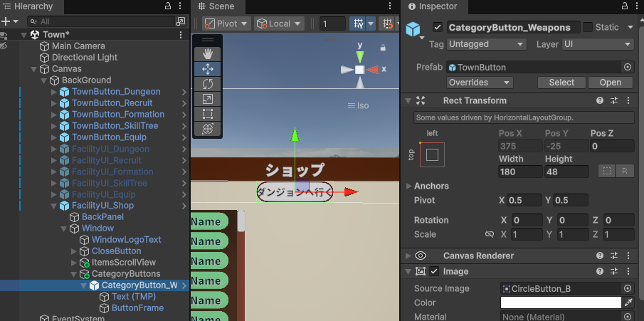
Task: Uncheck the CategoryButton_Weapons active checkbox
Action: (x=438, y=27)
